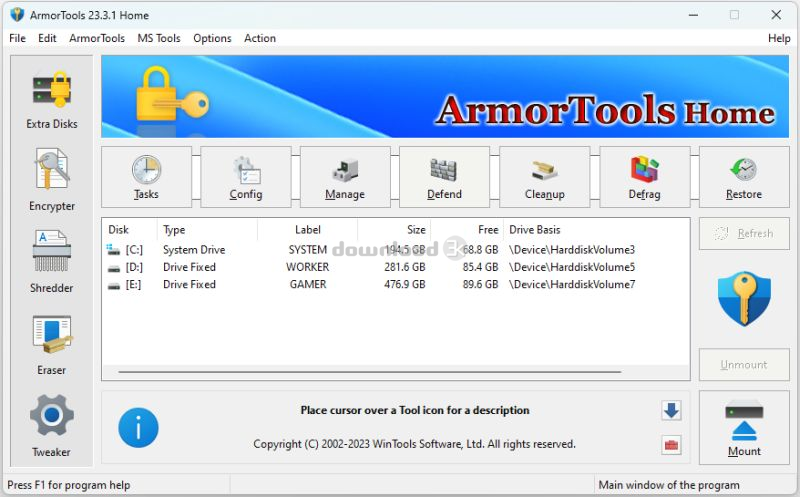Click 'Main window of the program' status text
Image resolution: width=800 pixels, height=497 pixels.
click(669, 485)
